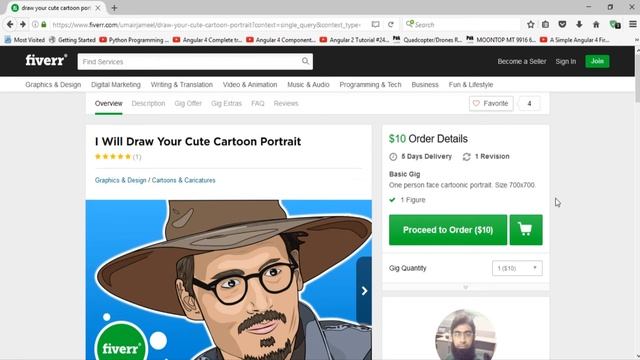Toggle Reader View icon in address bar
640x360 pixels.
[375, 24]
